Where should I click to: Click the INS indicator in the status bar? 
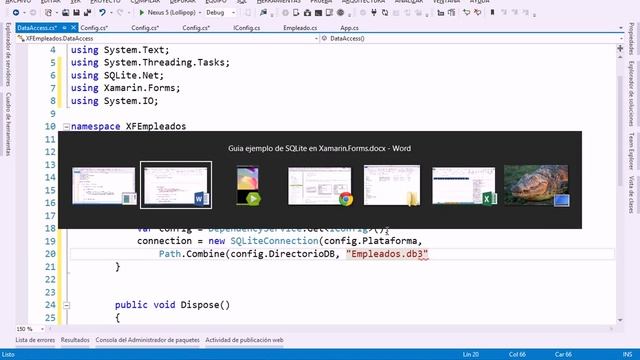click(627, 354)
